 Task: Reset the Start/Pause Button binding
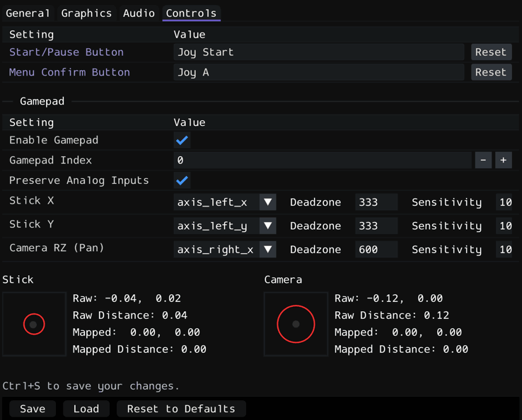(x=491, y=52)
